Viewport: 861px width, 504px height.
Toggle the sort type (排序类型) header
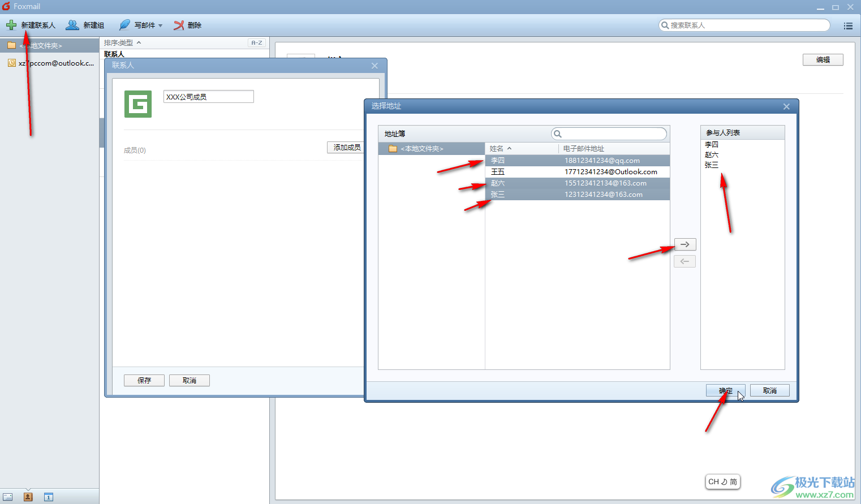(122, 42)
